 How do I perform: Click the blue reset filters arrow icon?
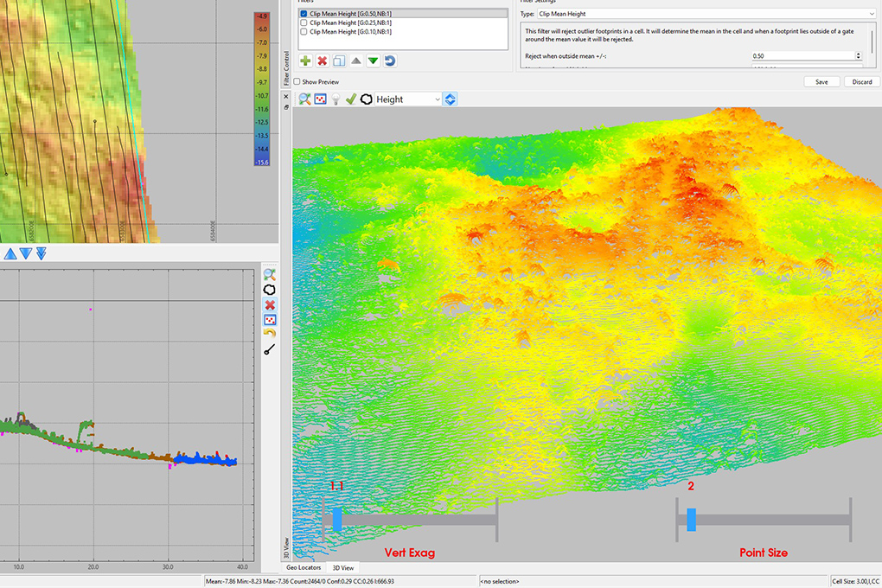pos(390,61)
